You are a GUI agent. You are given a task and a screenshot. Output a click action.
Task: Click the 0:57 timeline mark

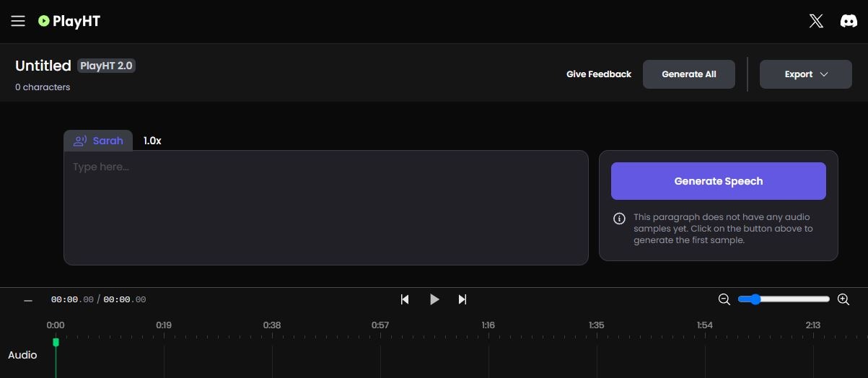coord(380,325)
